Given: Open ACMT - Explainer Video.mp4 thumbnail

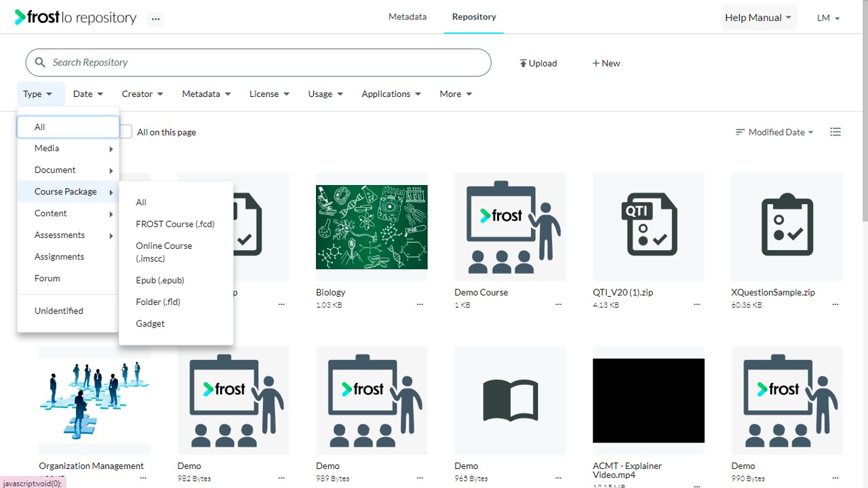Looking at the screenshot, I should point(648,401).
